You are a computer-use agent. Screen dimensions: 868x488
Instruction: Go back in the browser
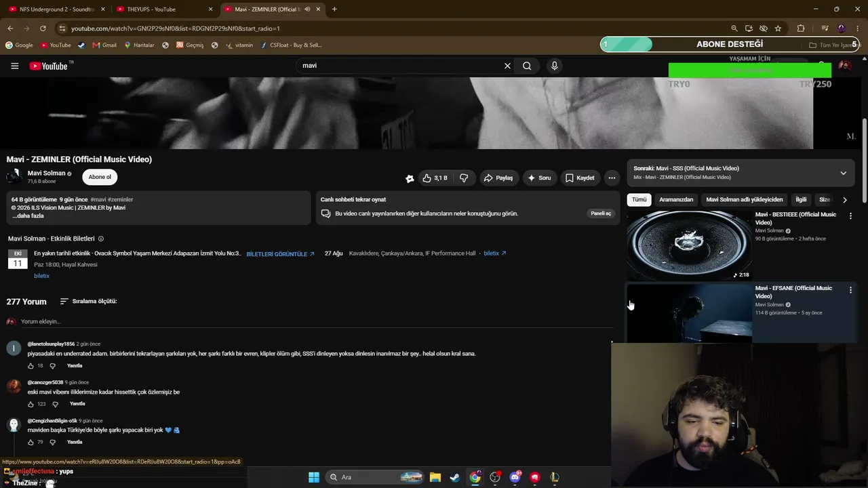coord(10,28)
